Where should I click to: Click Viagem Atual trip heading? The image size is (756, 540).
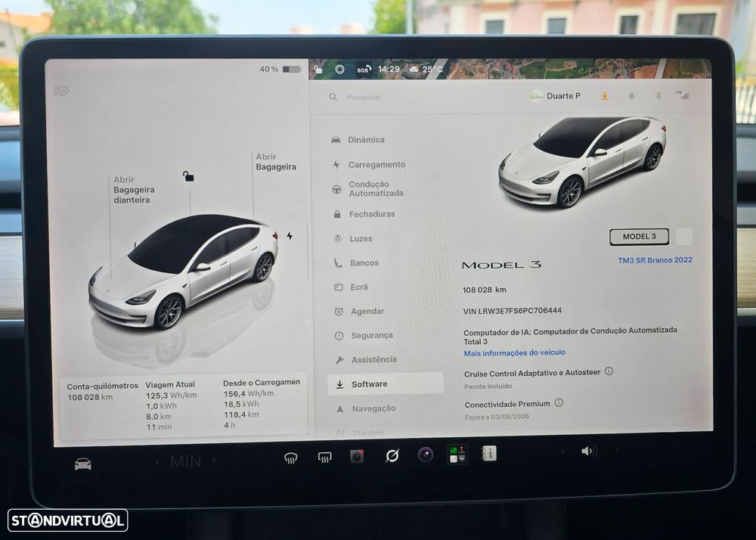coord(170,385)
